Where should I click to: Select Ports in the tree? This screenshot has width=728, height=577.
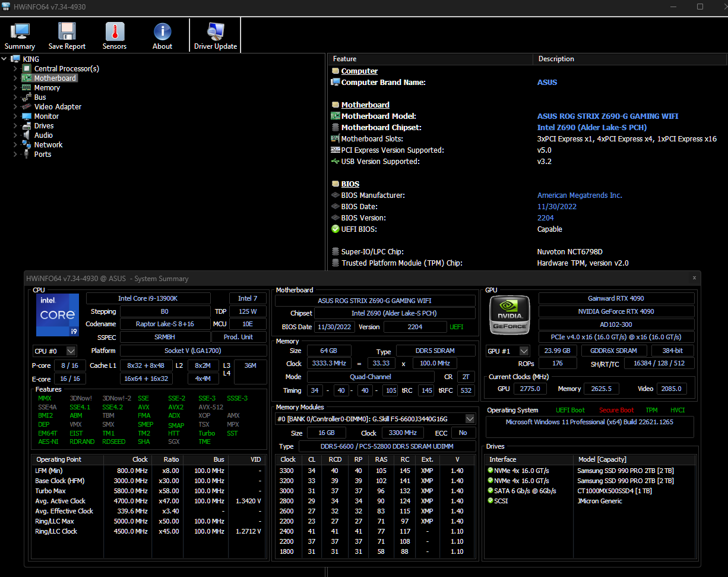(43, 154)
